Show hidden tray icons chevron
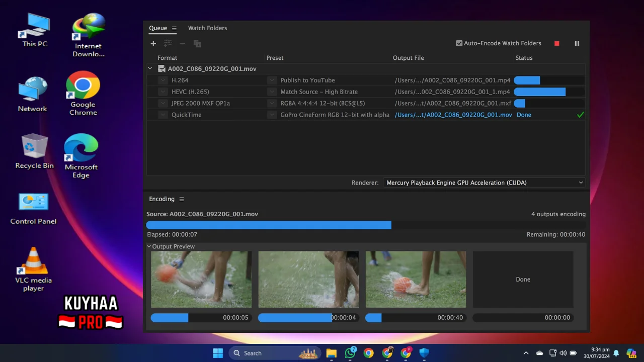 [x=526, y=353]
